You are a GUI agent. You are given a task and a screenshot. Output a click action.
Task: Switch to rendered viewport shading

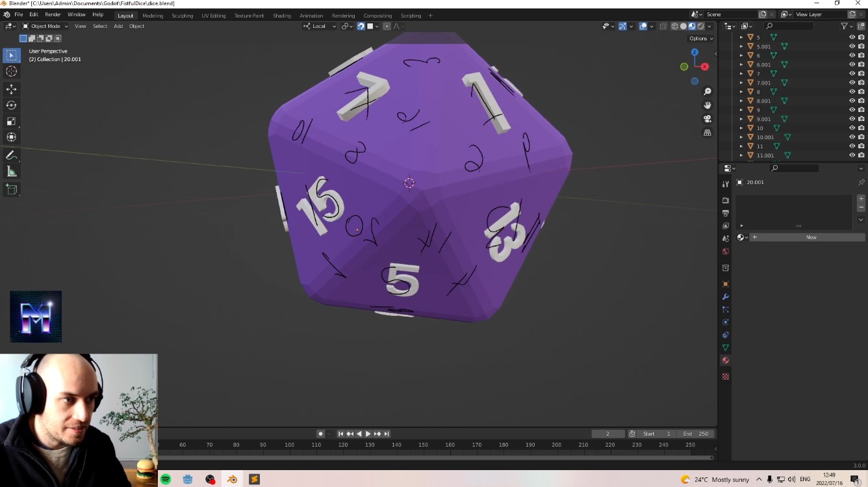point(700,26)
